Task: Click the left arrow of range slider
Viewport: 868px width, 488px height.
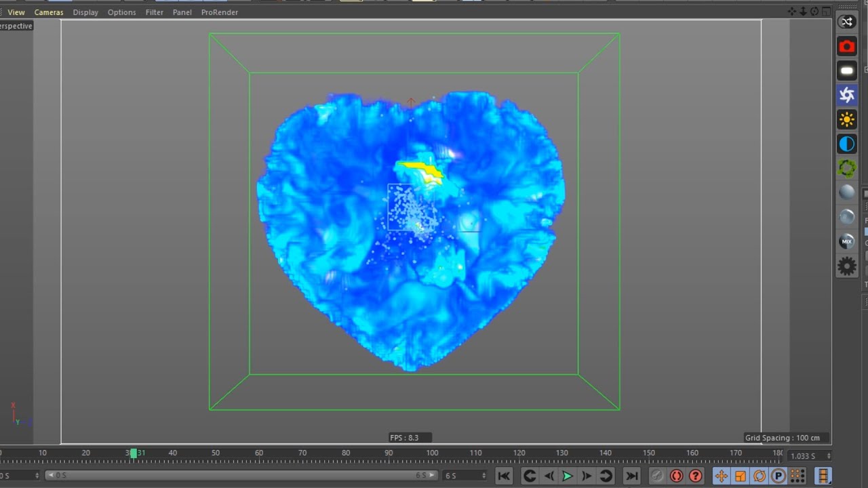Action: point(50,476)
